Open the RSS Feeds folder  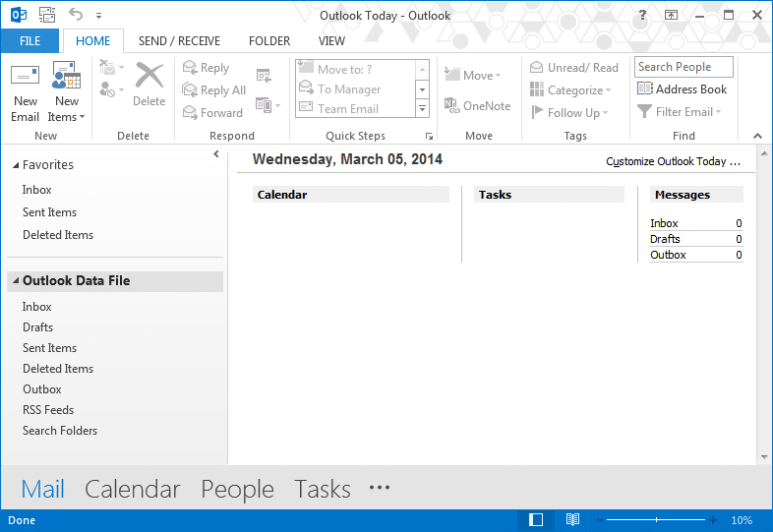(48, 410)
